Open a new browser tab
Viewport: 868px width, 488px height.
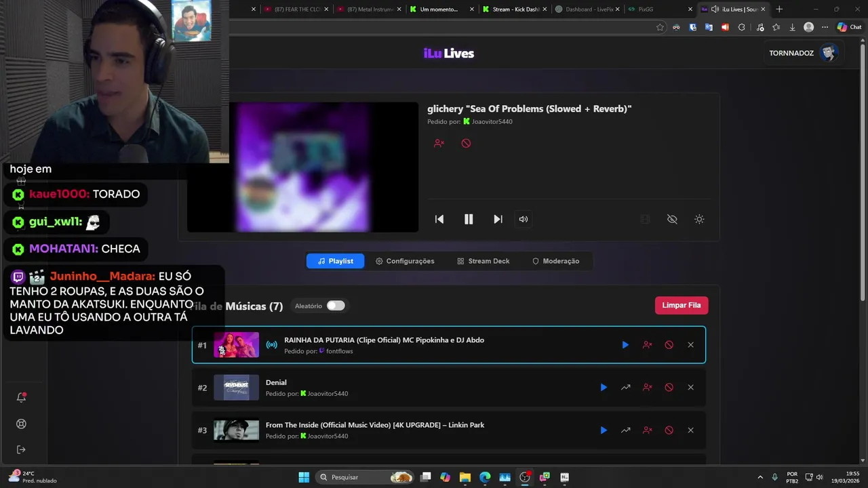(x=779, y=9)
